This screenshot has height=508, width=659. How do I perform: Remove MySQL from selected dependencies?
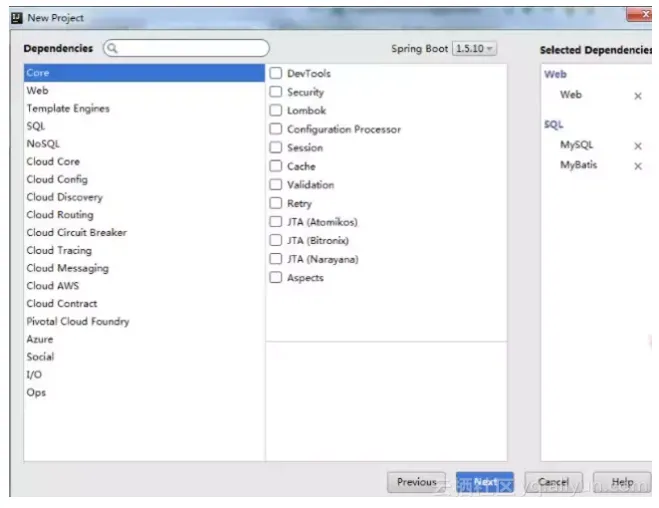tap(638, 146)
